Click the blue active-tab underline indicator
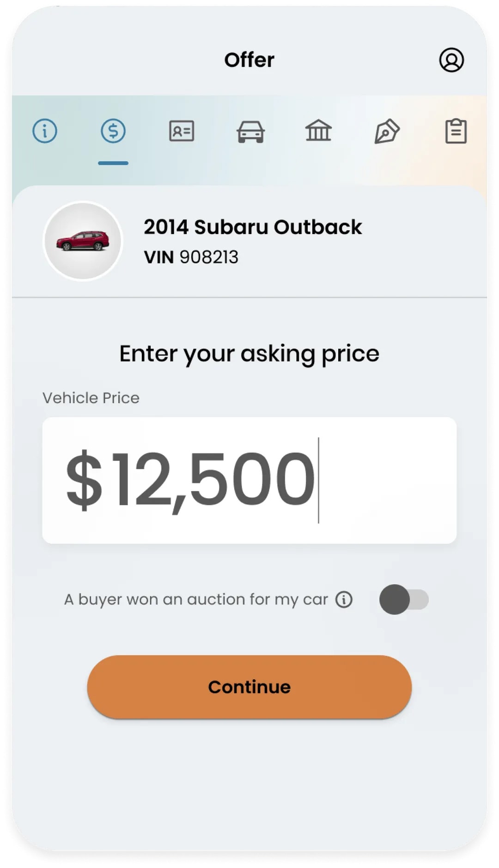Viewport: 499px width, 868px height. pos(113,163)
